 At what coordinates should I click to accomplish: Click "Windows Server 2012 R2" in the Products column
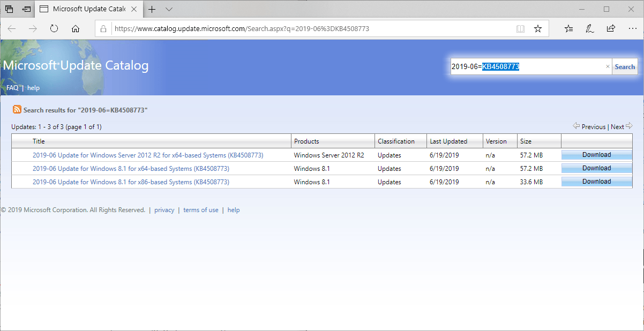pos(329,155)
